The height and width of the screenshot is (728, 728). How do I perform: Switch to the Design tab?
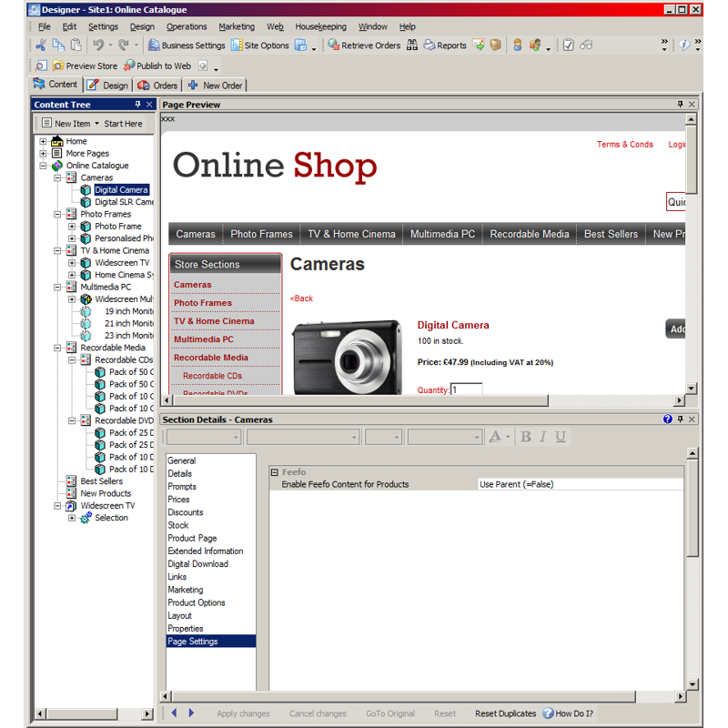108,85
